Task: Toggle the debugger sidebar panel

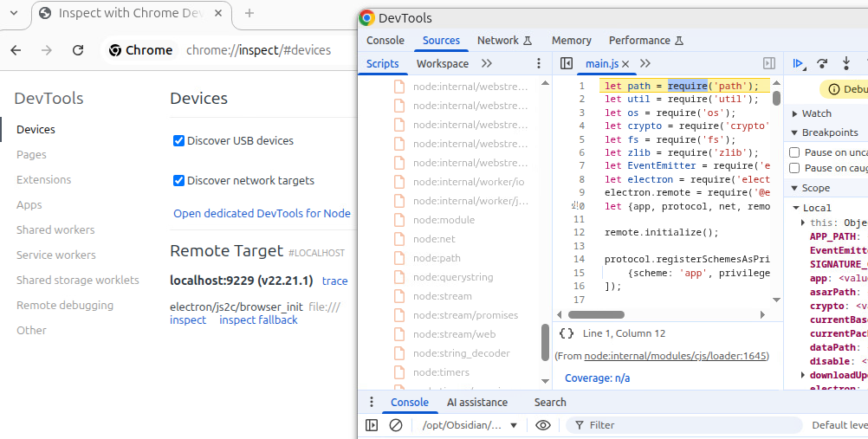Action: tap(768, 64)
